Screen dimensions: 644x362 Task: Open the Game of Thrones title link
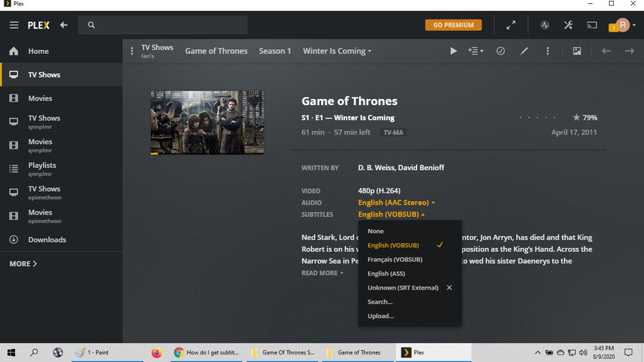pos(350,101)
